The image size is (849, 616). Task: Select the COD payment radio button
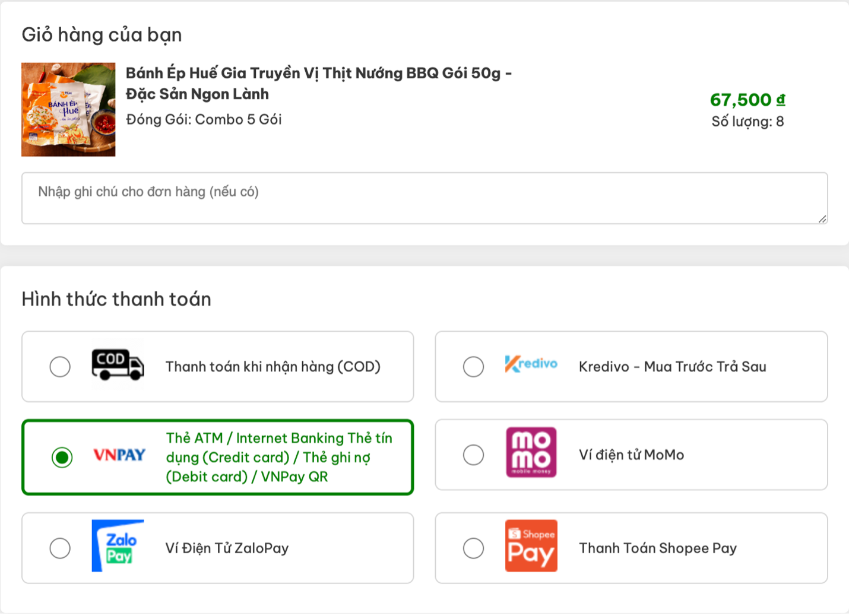pyautogui.click(x=60, y=367)
